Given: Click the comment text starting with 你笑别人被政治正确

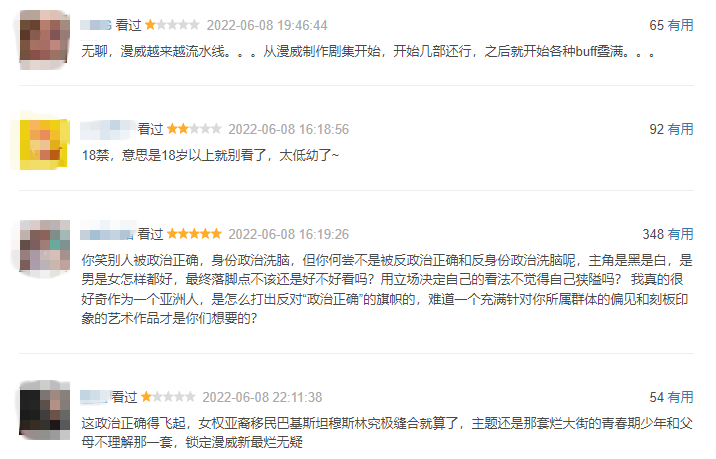Looking at the screenshot, I should [x=387, y=289].
